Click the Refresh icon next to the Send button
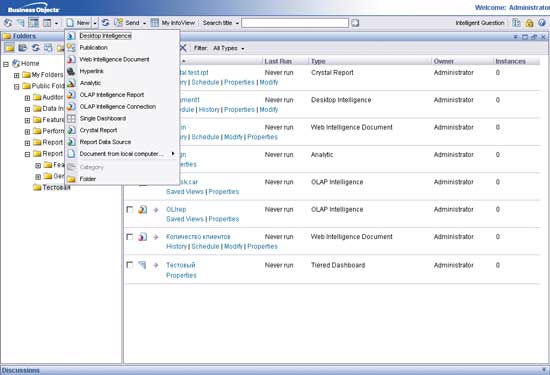Viewport: 550px width, 375px height. (x=105, y=23)
